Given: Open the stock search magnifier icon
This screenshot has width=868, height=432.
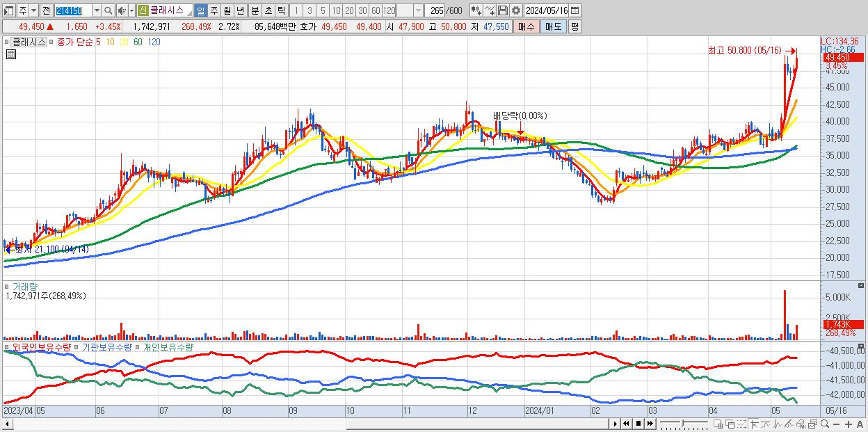Looking at the screenshot, I should pyautogui.click(x=108, y=10).
